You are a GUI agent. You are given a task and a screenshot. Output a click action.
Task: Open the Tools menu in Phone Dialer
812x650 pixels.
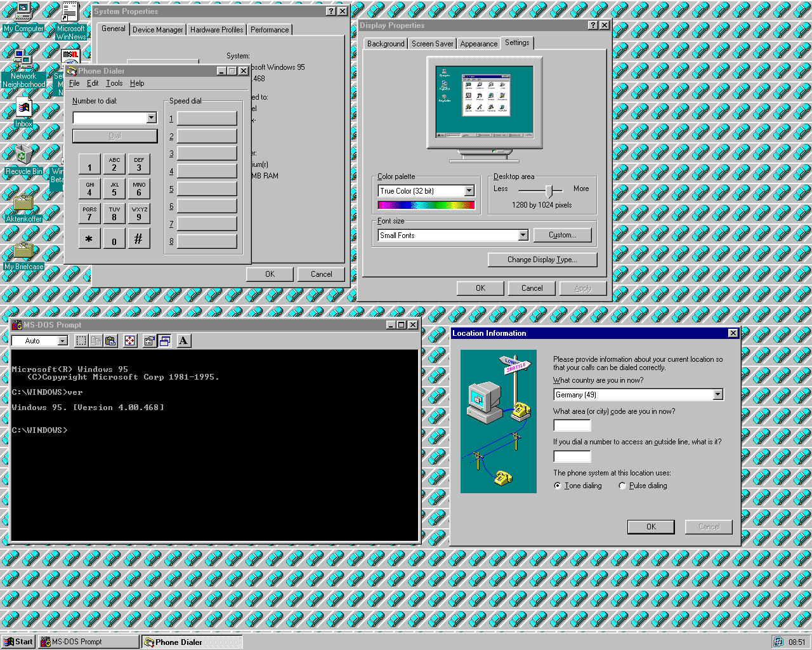[114, 83]
